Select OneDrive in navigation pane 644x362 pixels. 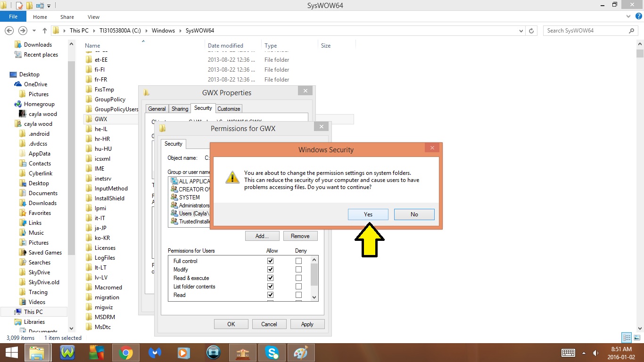coord(35,84)
